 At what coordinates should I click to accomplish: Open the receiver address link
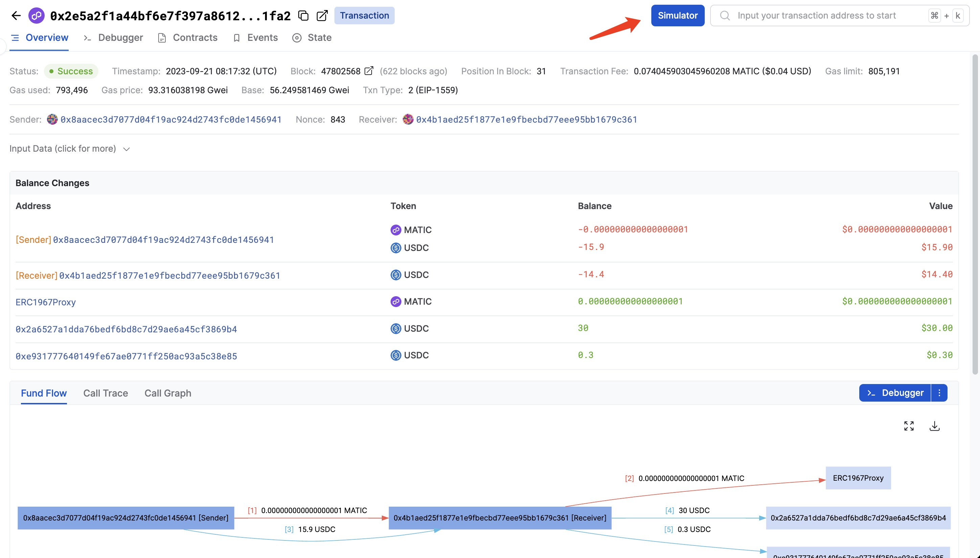(526, 120)
